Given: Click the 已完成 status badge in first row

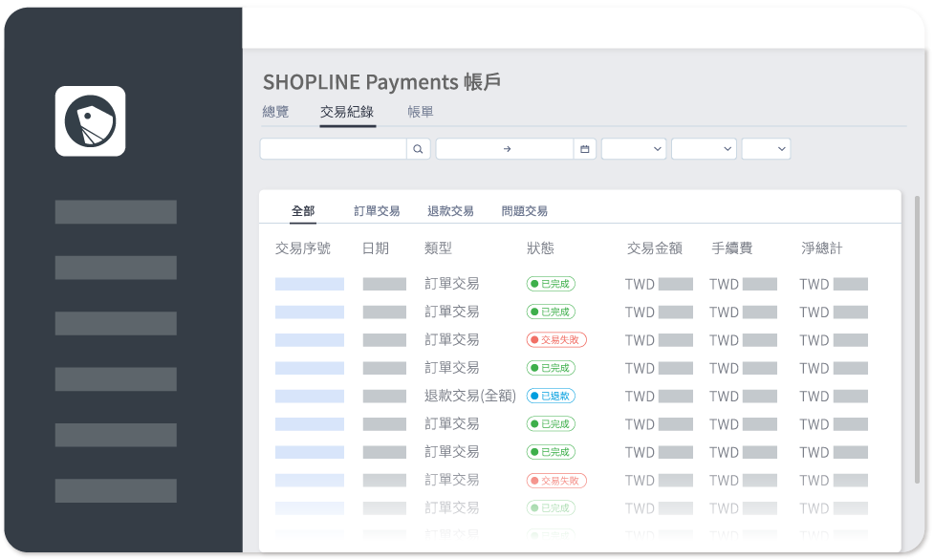Looking at the screenshot, I should coord(551,284).
